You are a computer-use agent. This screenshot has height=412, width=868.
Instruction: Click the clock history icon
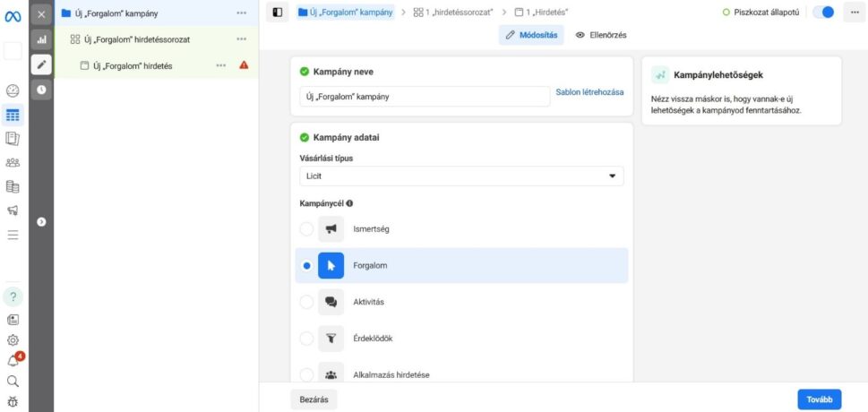[41, 90]
